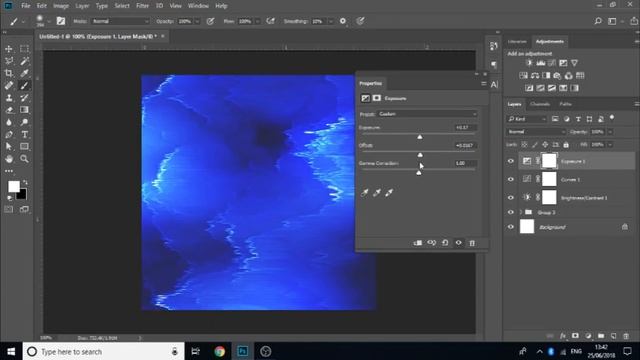Open the Flow dropdown arrow
The height and width of the screenshot is (360, 640).
(x=257, y=21)
